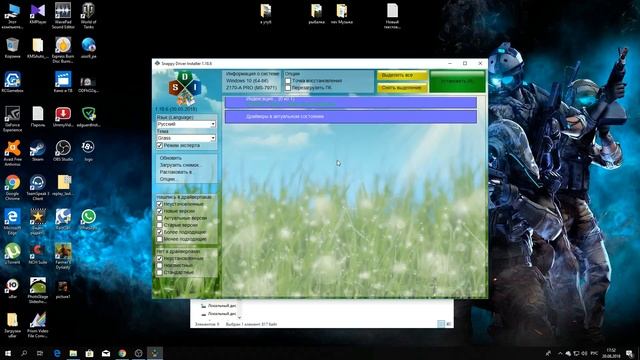
Task: Switch Explorer window to large icons view
Action: (449, 324)
